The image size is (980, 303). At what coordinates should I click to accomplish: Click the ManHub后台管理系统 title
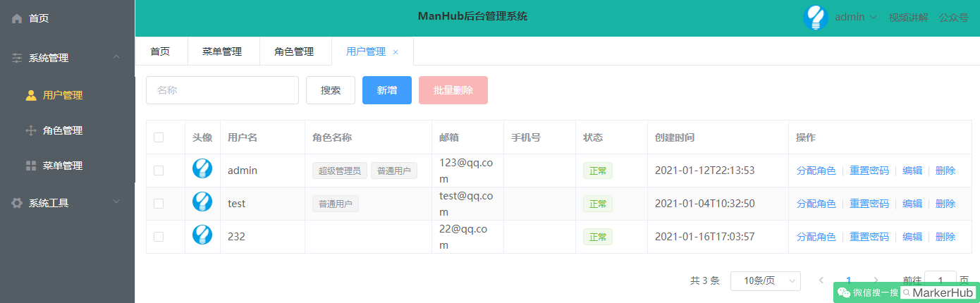coord(472,16)
